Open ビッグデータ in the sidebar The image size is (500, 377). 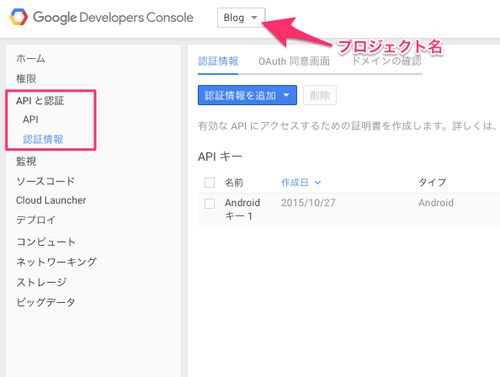[x=46, y=302]
